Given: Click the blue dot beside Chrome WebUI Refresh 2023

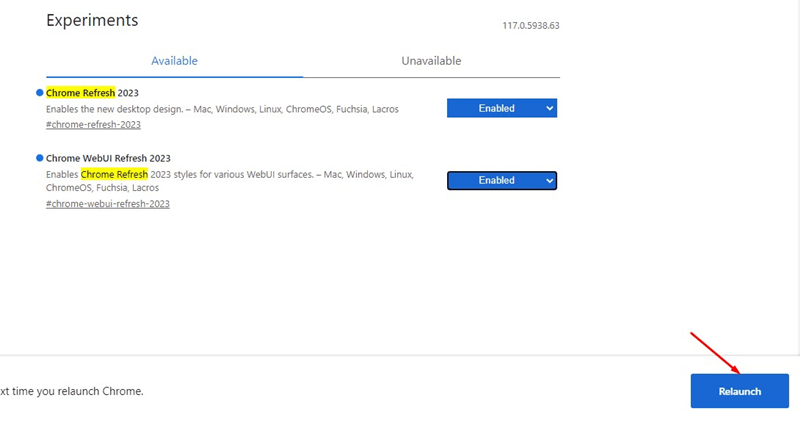Looking at the screenshot, I should click(x=39, y=158).
